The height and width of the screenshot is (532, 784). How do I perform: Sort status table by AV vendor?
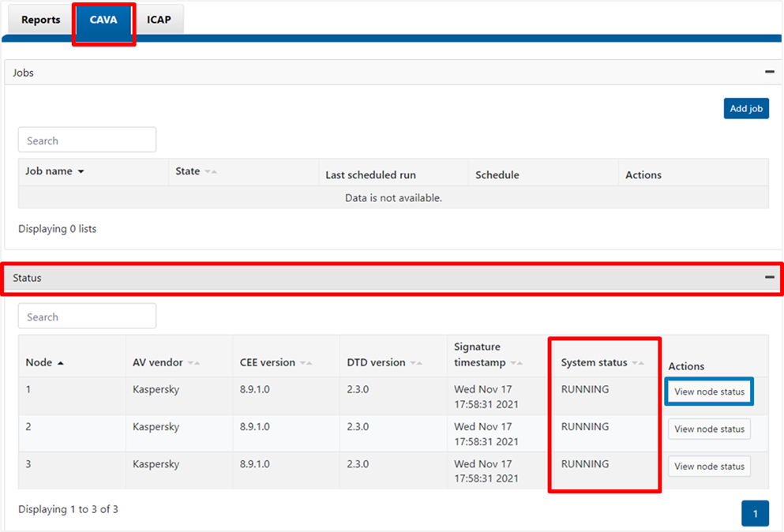click(166, 362)
